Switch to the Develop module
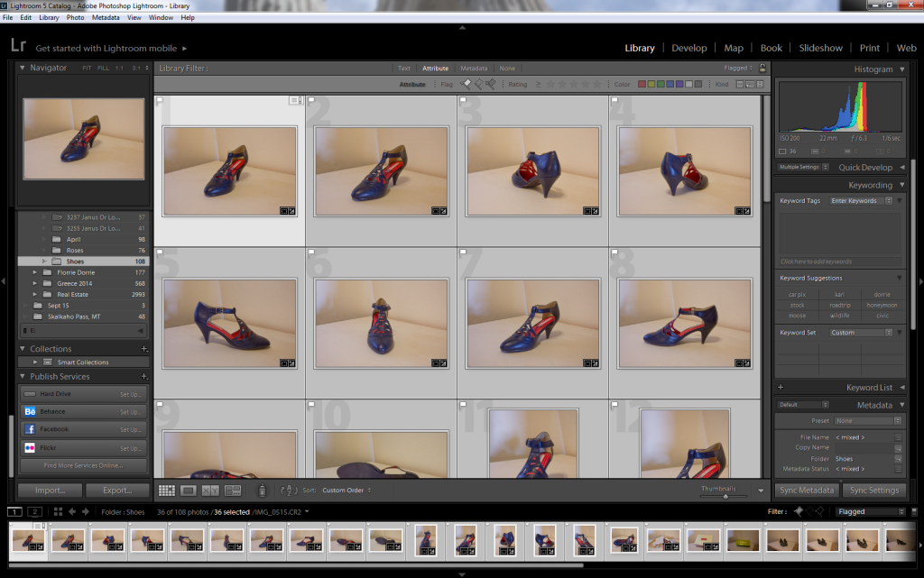 tap(689, 48)
